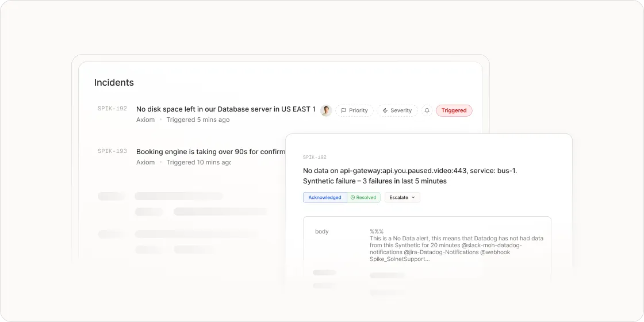This screenshot has width=644, height=322.
Task: Click the clock icon in Resolved button
Action: [352, 198]
